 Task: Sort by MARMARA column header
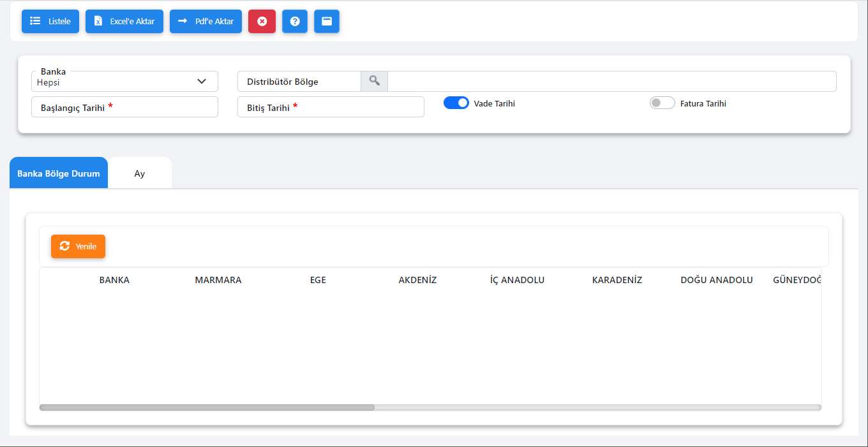pyautogui.click(x=218, y=280)
